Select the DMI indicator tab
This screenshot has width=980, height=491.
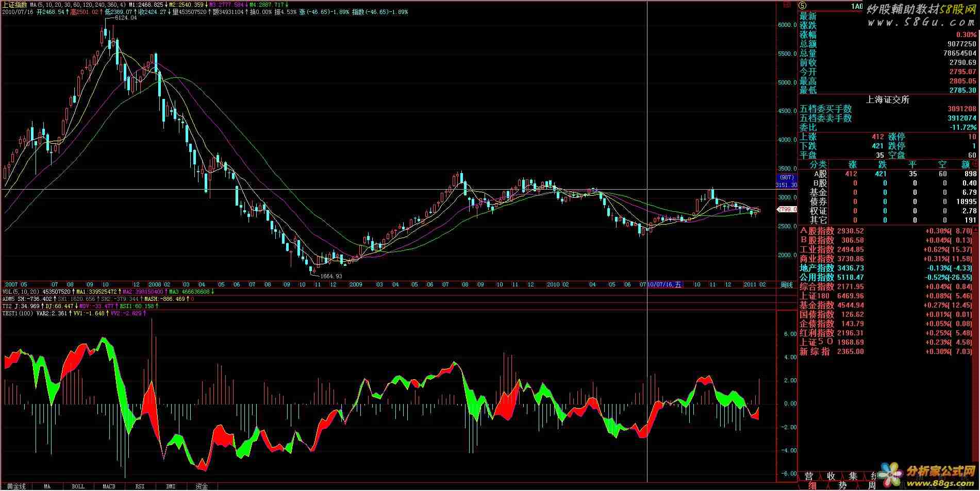point(171,486)
